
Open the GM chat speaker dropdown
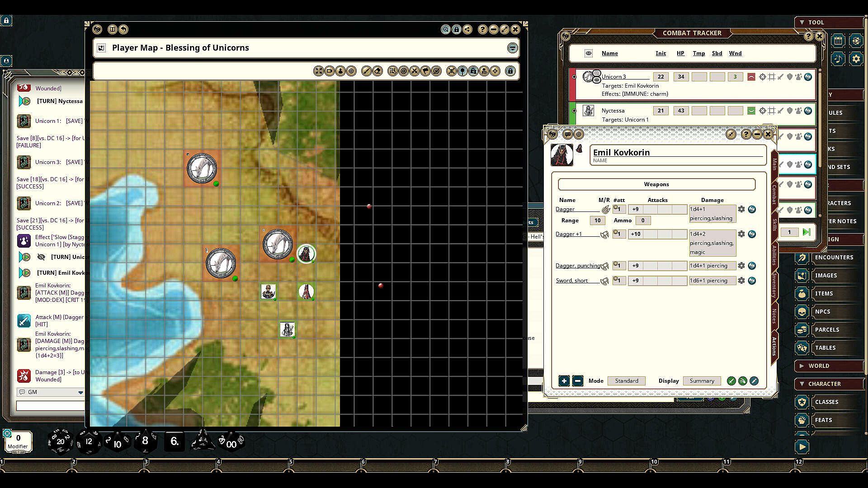tap(80, 392)
